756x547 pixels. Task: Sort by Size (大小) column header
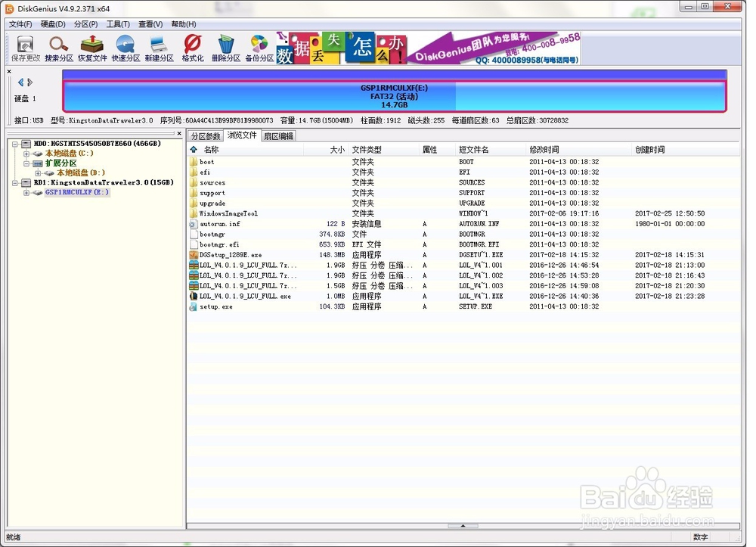pos(326,150)
